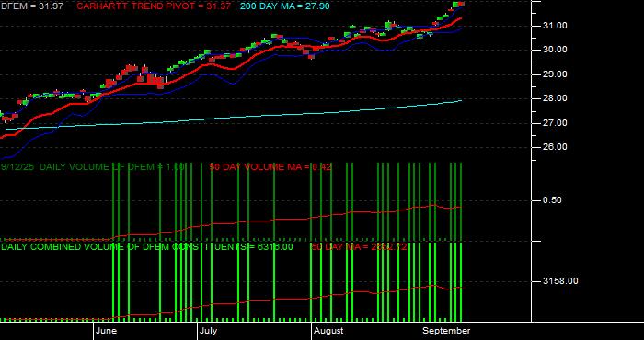
Task: Click the 26.00 price axis value
Action: coord(556,147)
